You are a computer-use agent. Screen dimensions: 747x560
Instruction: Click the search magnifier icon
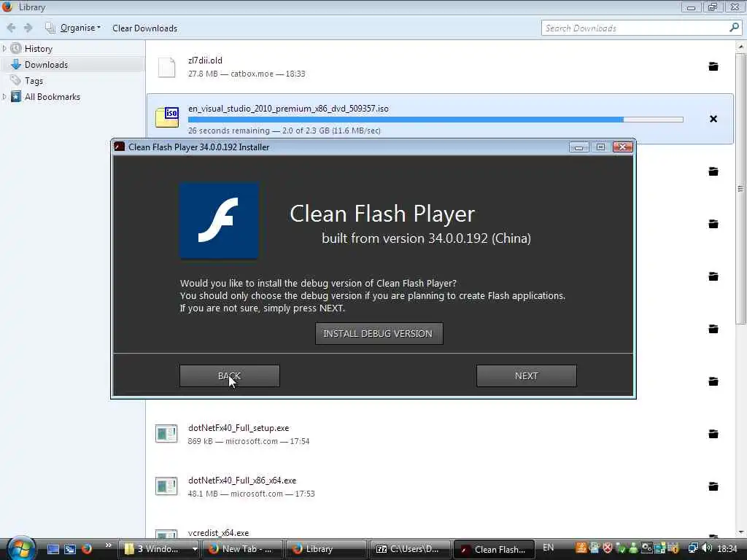(734, 28)
